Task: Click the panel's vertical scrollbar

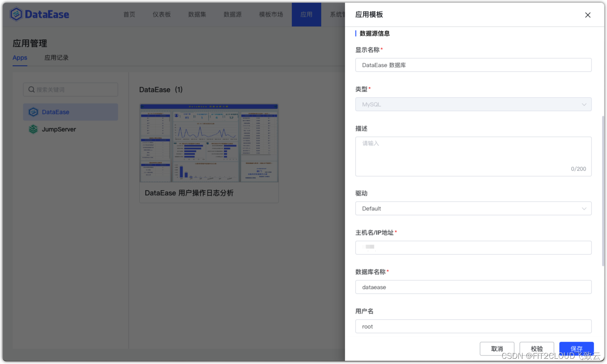Action: tap(603, 191)
